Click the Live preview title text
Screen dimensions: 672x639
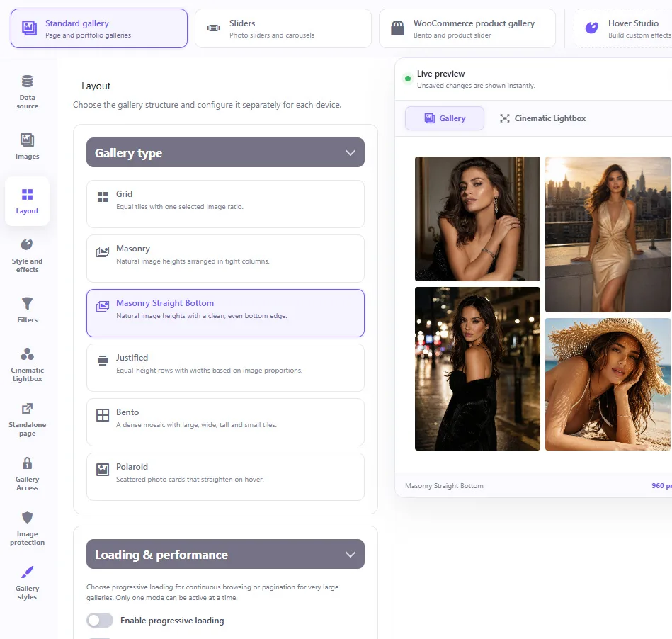point(440,74)
